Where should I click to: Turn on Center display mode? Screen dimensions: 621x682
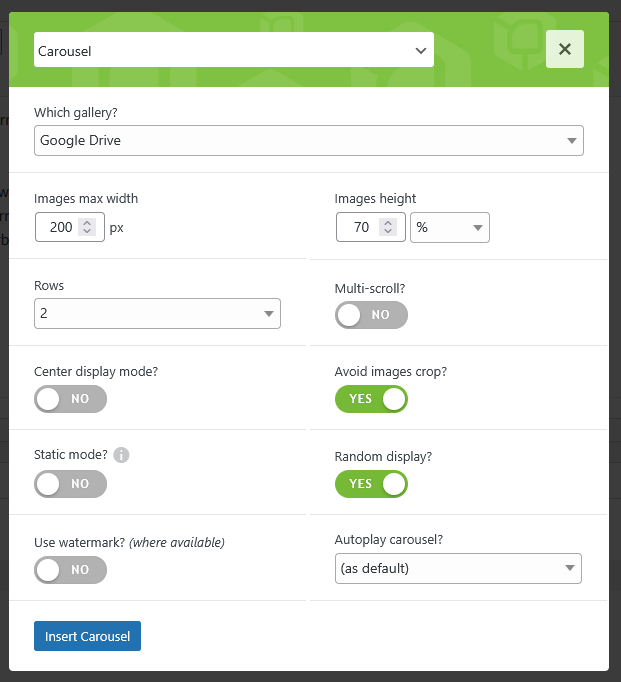[x=70, y=399]
